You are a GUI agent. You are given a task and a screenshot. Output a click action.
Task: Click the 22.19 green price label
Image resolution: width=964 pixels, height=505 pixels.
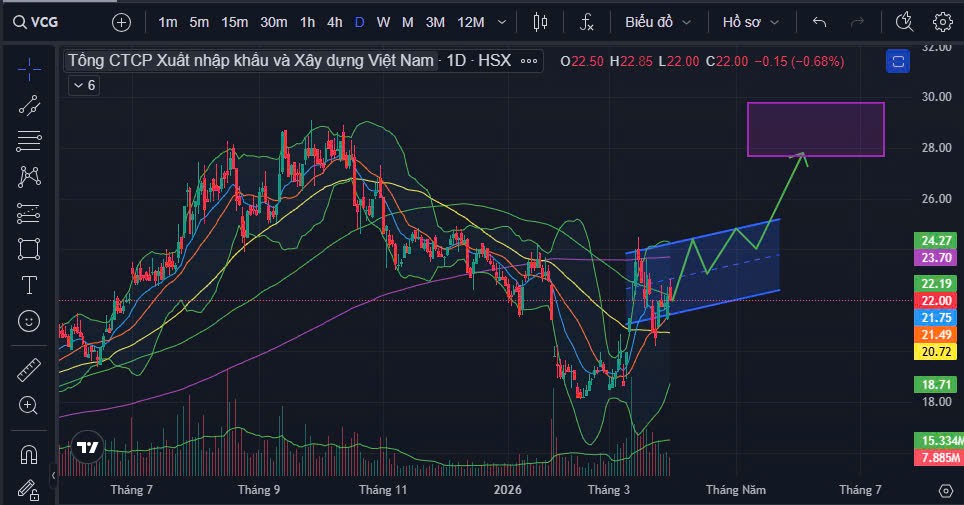click(936, 283)
